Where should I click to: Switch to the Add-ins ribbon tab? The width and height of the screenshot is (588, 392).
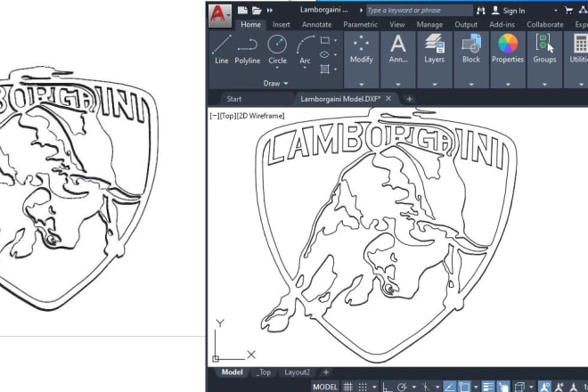coord(502,25)
